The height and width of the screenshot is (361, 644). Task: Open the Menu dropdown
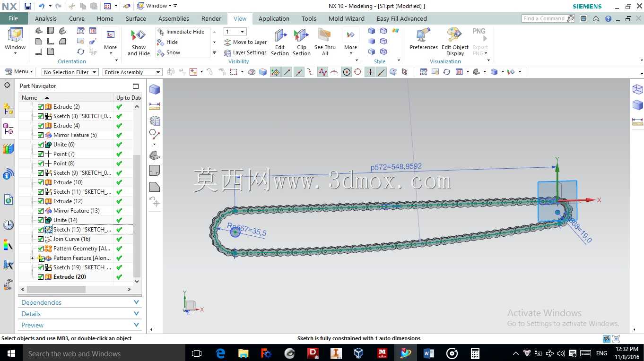(19, 72)
